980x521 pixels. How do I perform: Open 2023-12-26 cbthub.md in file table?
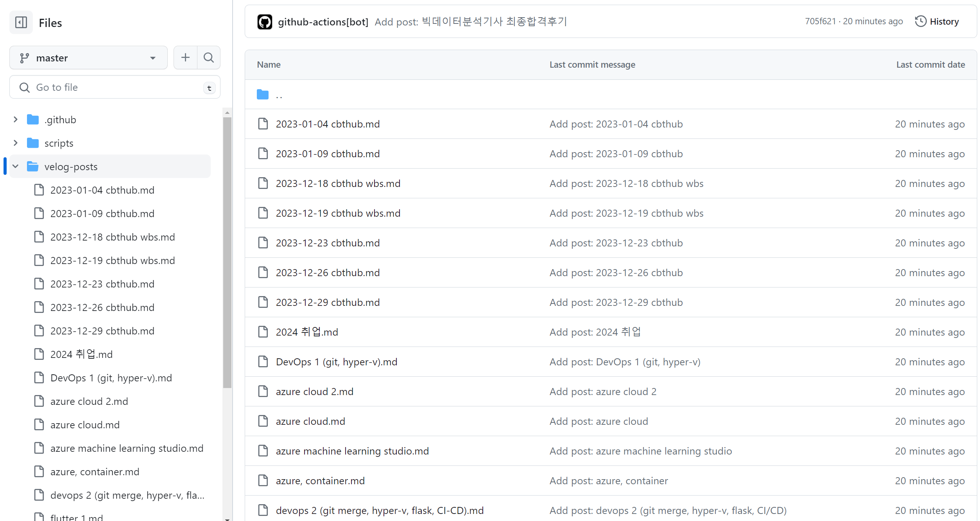click(328, 273)
